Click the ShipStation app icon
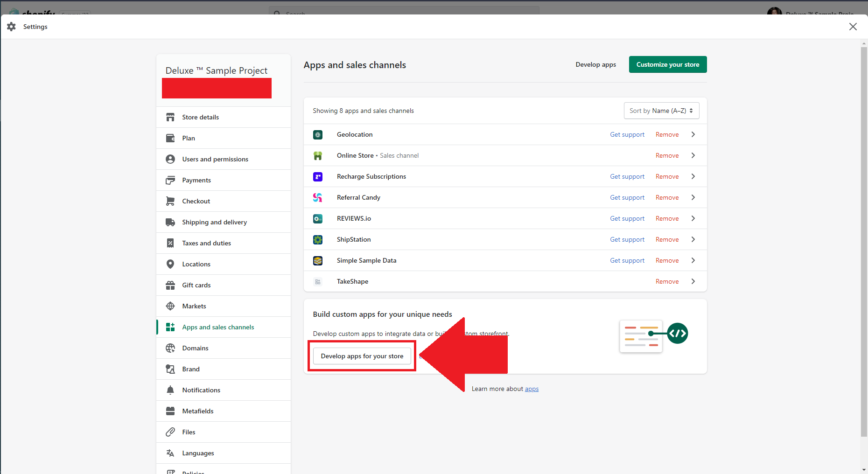This screenshot has height=474, width=868. pos(318,239)
